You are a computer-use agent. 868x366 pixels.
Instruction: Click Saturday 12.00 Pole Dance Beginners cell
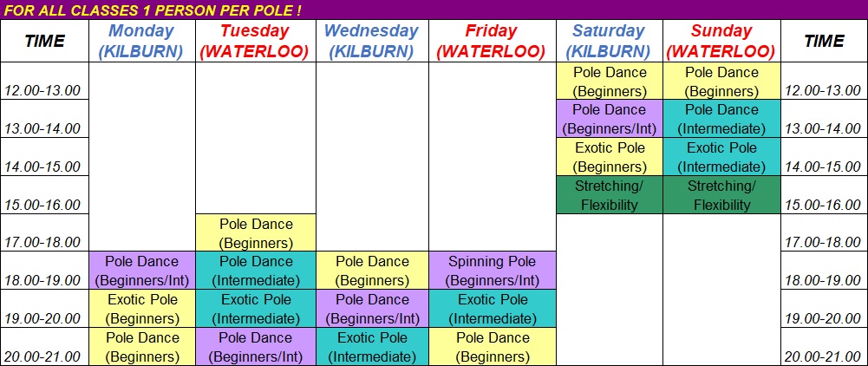pos(609,81)
